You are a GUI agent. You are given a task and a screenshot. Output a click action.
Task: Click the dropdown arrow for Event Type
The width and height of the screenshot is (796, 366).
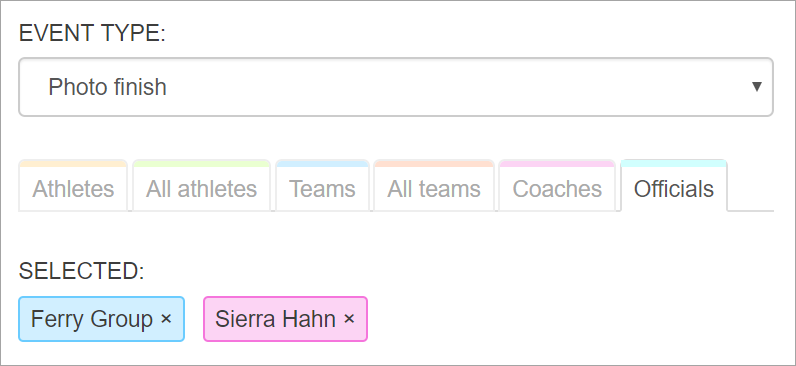point(756,87)
